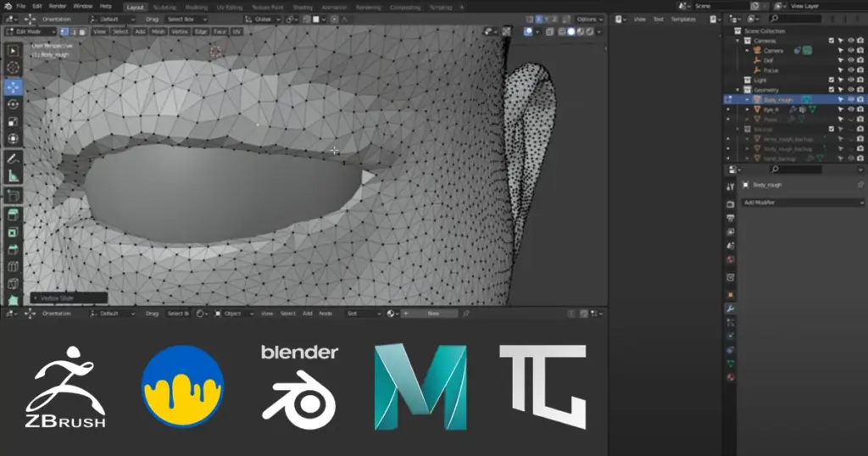This screenshot has height=456, width=868.
Task: Toggle X-ray view in viewport header
Action: [x=549, y=31]
